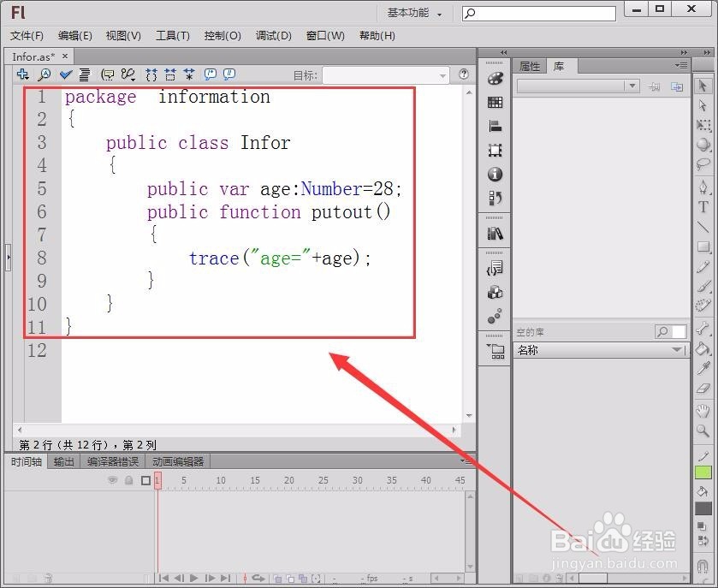Collapse the icon panel dock arrows

click(504, 52)
